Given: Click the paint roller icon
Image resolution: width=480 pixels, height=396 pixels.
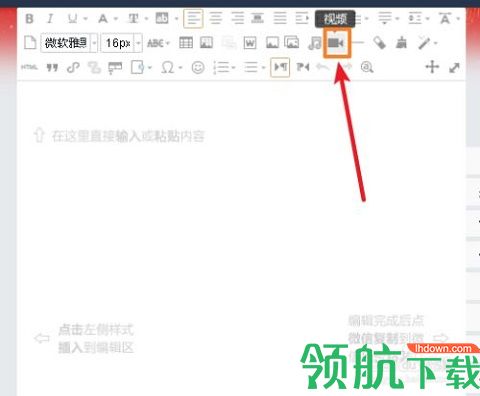Looking at the screenshot, I should coord(115,68).
